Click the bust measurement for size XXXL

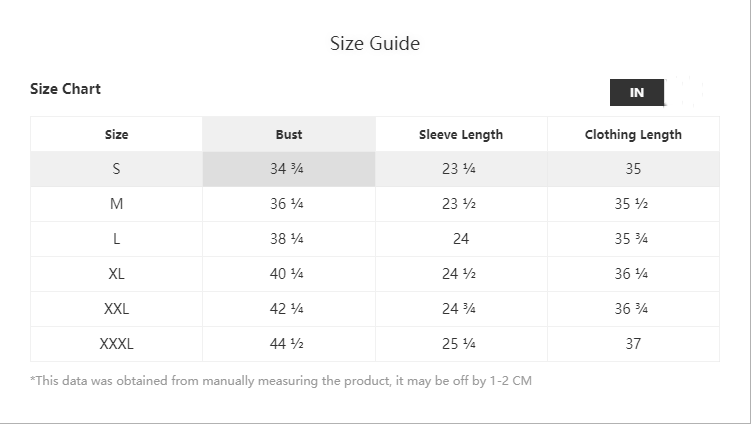287,344
